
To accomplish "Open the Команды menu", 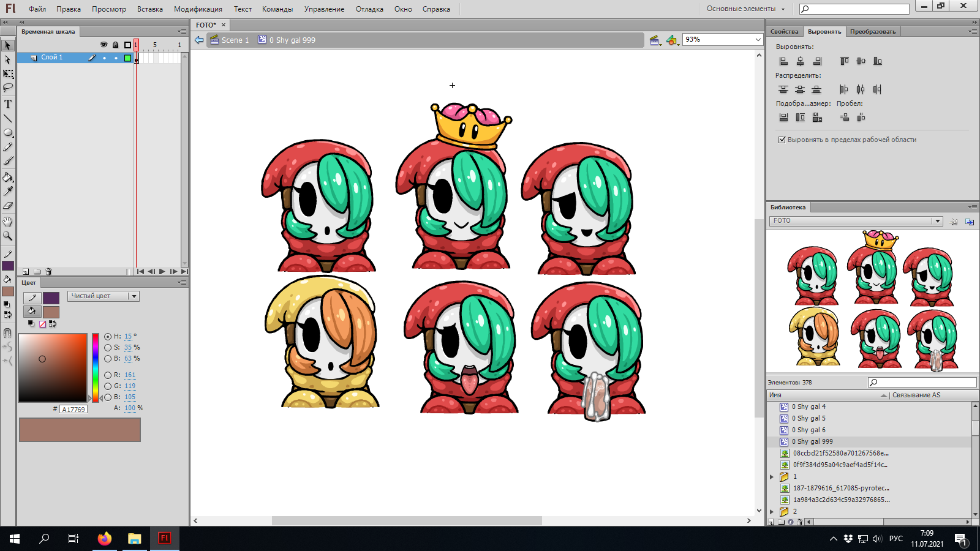I will (277, 9).
